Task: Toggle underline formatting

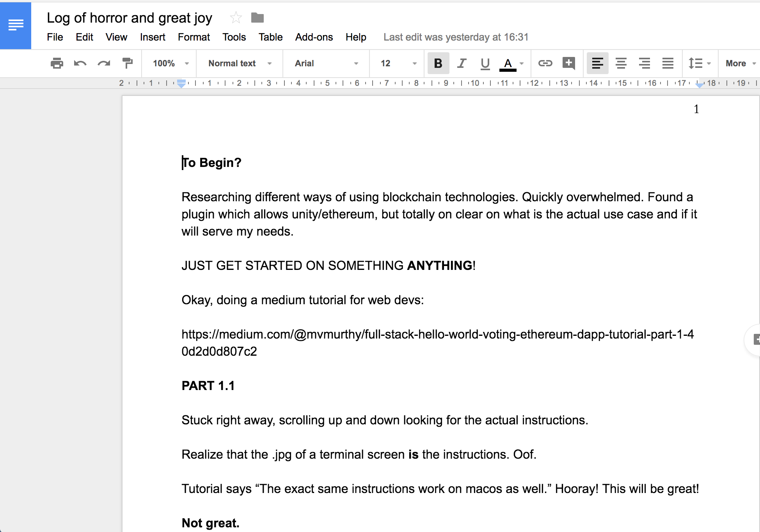Action: [485, 63]
